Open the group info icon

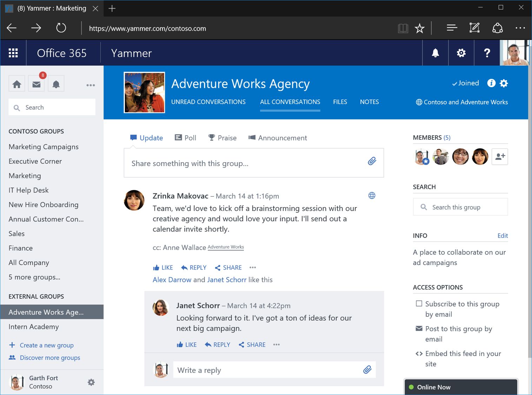coord(491,83)
